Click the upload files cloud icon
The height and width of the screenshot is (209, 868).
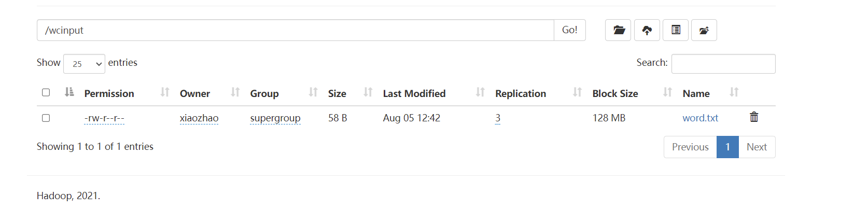click(x=647, y=30)
